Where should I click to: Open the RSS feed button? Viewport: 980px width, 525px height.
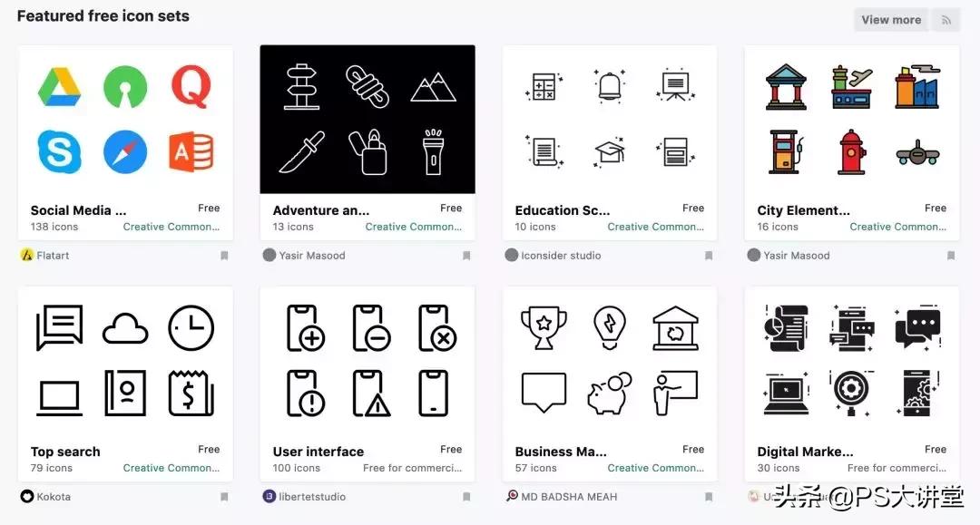pyautogui.click(x=946, y=20)
